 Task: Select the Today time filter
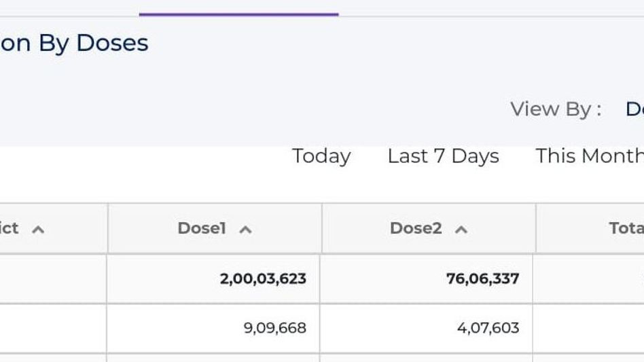[x=321, y=156]
